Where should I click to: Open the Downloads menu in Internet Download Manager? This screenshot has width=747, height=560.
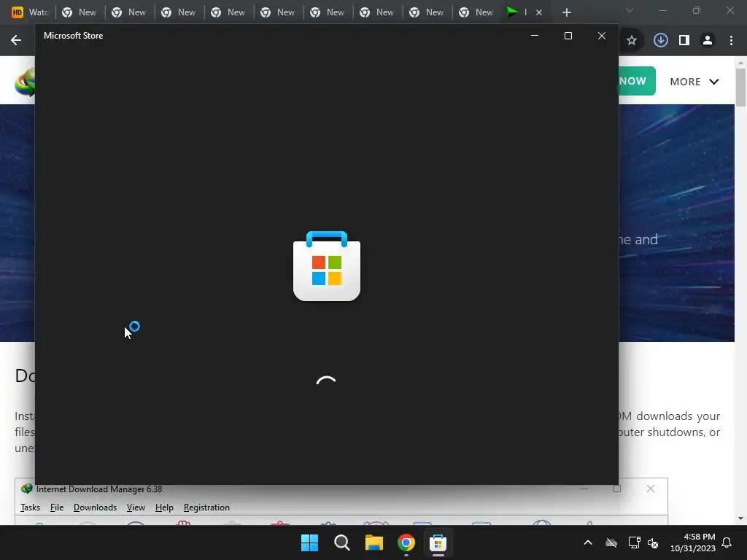point(95,507)
